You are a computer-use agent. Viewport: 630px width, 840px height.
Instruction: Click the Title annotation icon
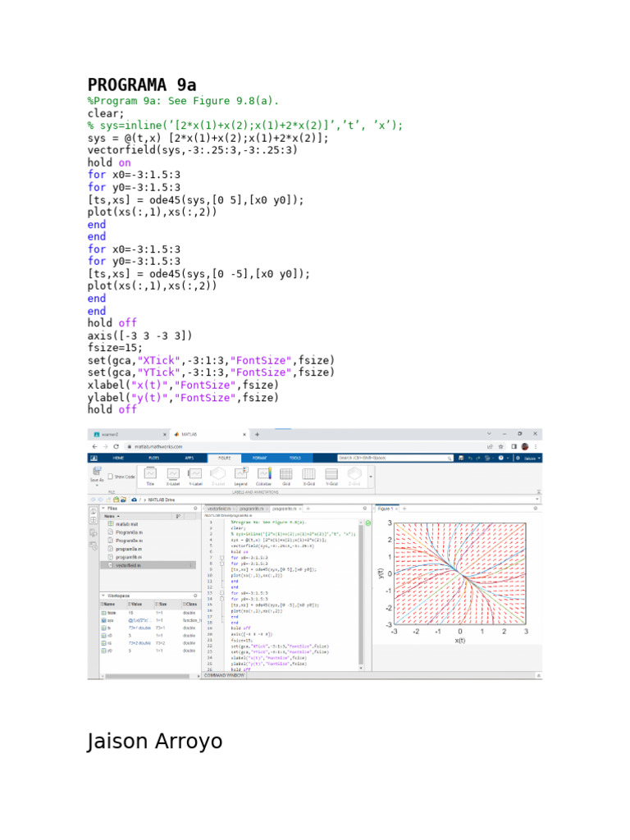(150, 475)
